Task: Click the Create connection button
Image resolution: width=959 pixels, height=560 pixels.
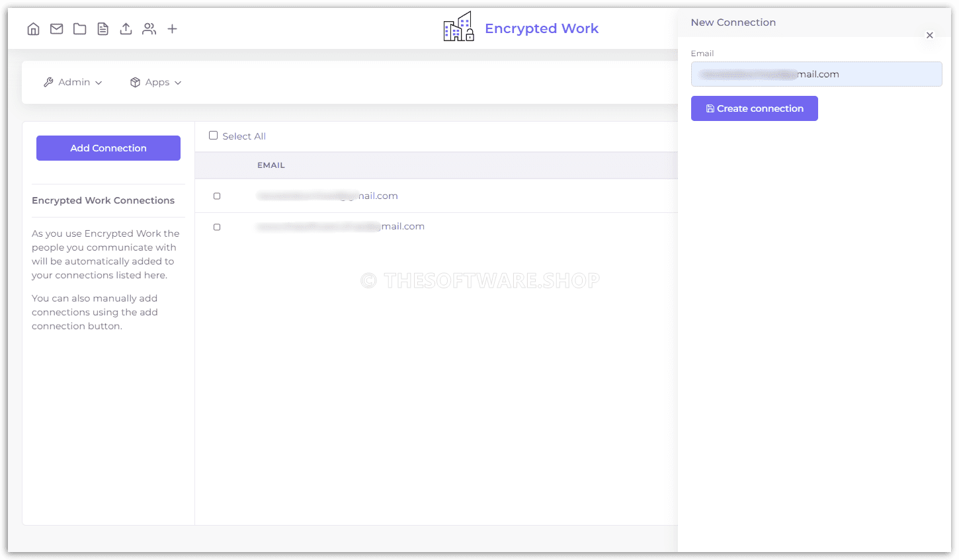Action: (755, 108)
